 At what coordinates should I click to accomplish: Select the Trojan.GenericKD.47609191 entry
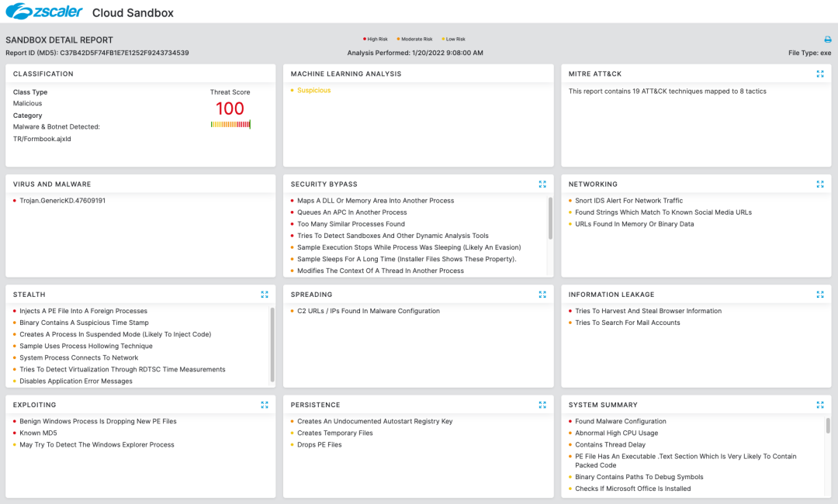62,201
